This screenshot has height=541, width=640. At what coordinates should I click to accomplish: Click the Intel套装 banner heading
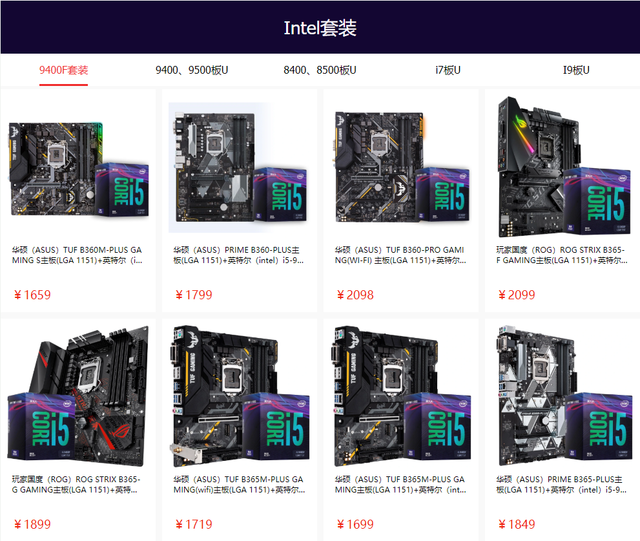[320, 28]
